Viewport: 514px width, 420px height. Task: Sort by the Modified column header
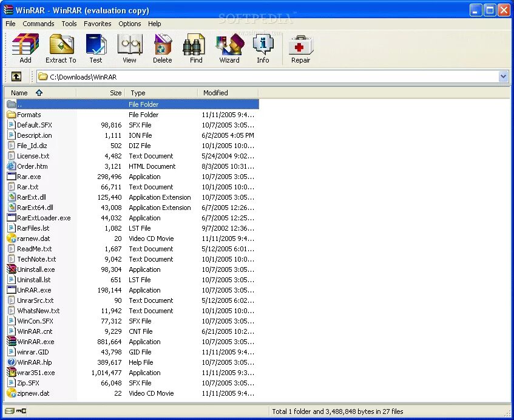coord(216,93)
